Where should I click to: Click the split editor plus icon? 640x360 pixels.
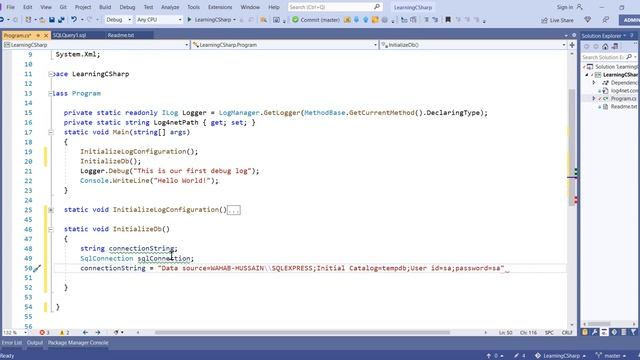[572, 45]
